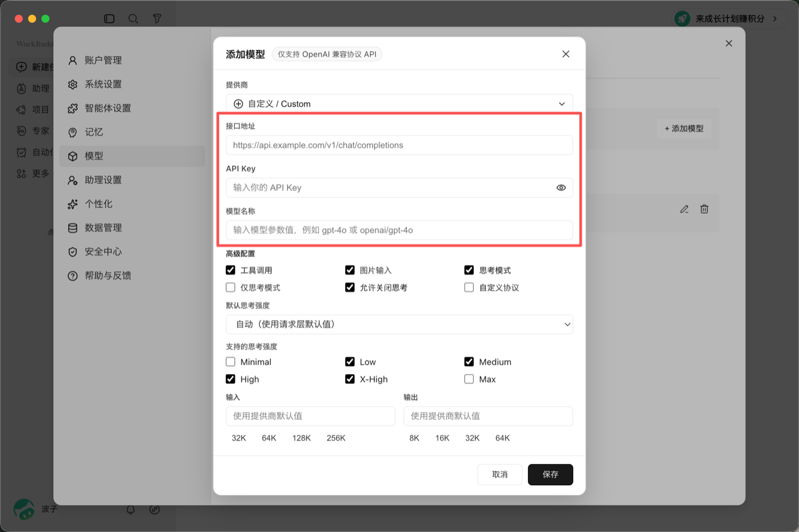
Task: Click the search magnifier icon in title bar
Action: point(133,19)
